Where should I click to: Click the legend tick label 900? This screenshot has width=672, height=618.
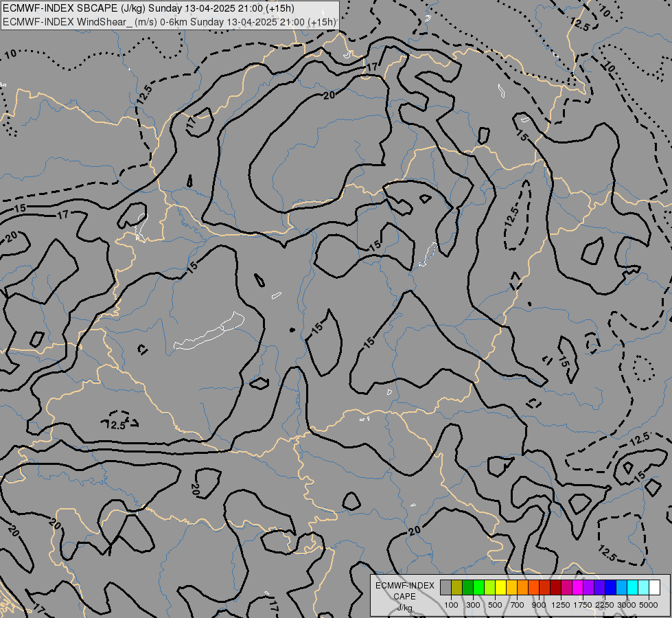(539, 605)
